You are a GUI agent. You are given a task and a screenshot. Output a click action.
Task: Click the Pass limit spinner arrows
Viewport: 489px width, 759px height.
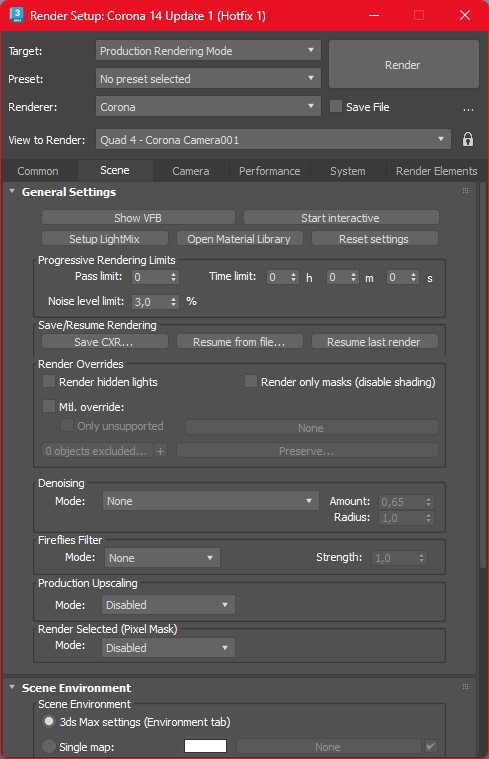pyautogui.click(x=173, y=277)
